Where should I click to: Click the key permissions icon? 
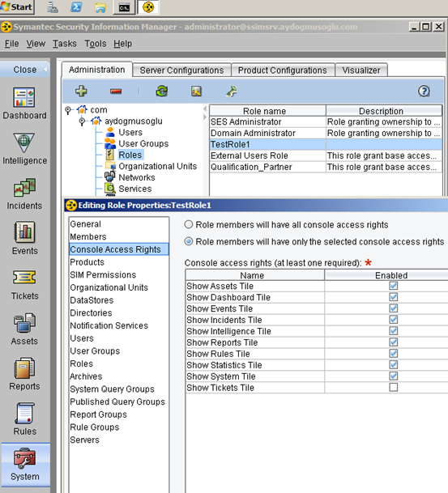click(232, 91)
